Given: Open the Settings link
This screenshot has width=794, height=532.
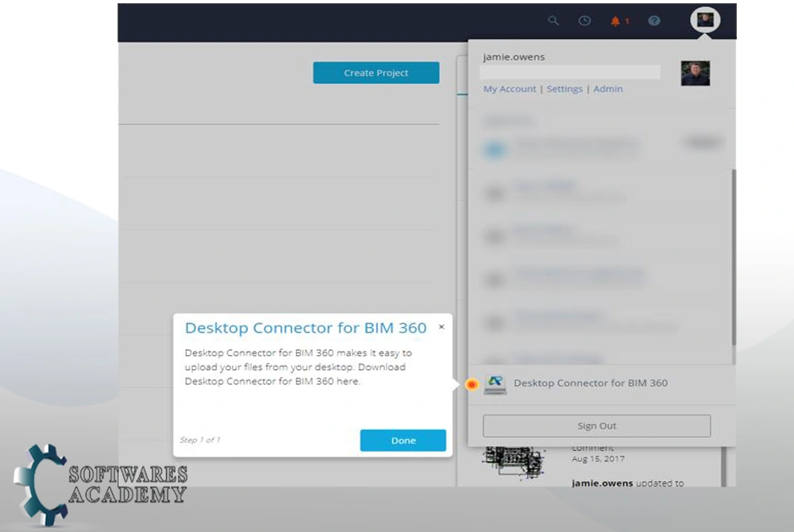Looking at the screenshot, I should click(x=565, y=89).
